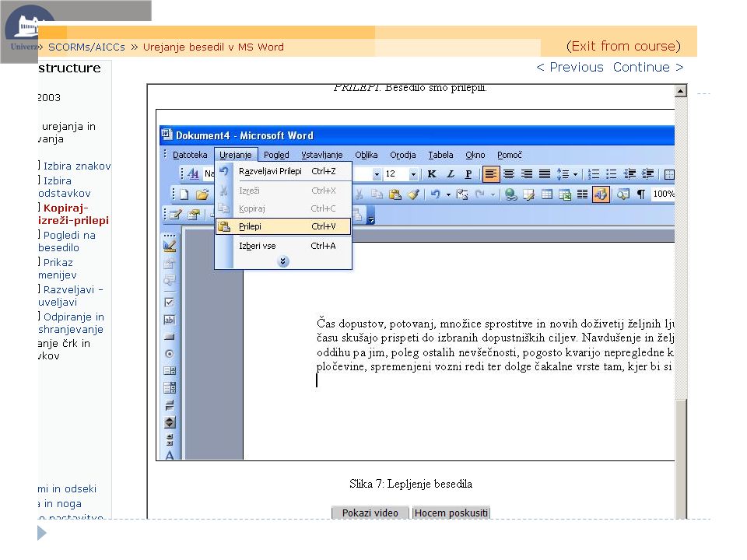The width and height of the screenshot is (747, 560).
Task: Click the Undo arrow icon in the toolbar
Action: (x=435, y=194)
